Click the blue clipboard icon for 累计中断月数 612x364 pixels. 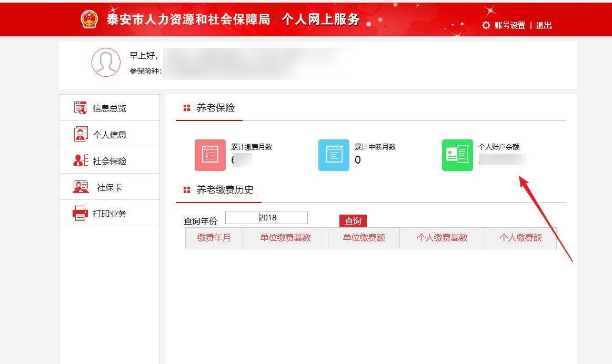(x=333, y=155)
